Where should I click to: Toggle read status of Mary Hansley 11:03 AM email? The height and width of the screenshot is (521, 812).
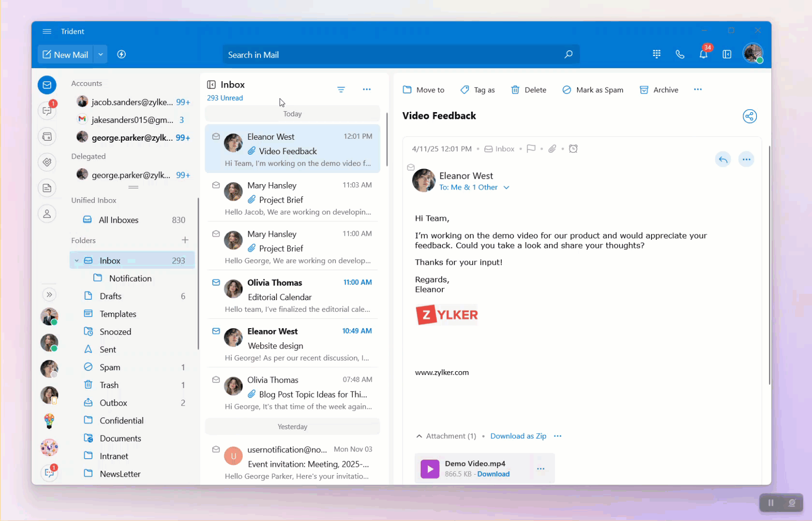click(216, 185)
